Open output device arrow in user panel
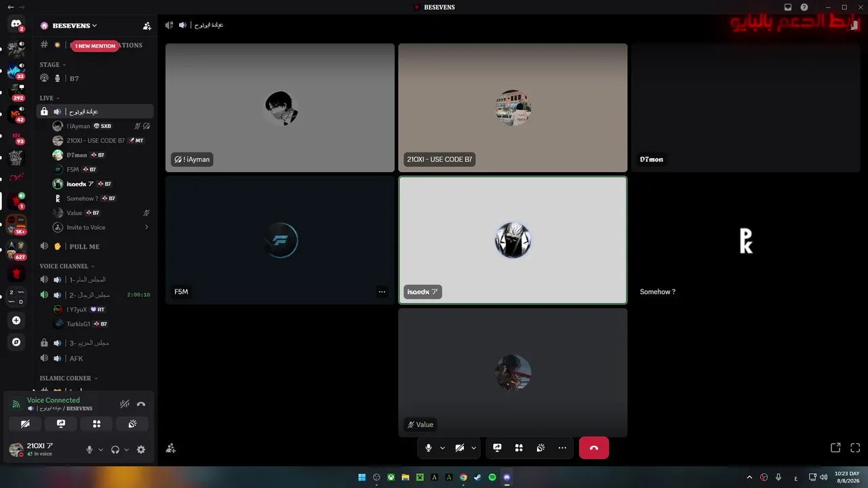The width and height of the screenshot is (868, 488). point(127,449)
